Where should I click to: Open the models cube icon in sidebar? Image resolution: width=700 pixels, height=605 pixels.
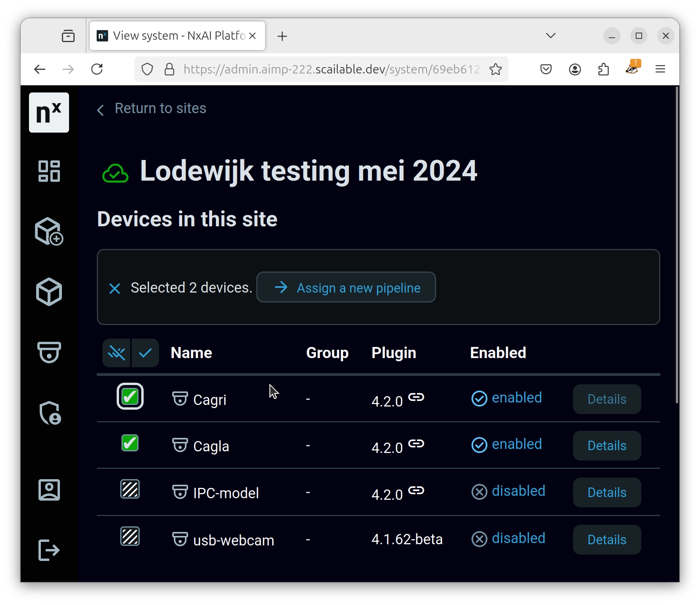pos(49,292)
